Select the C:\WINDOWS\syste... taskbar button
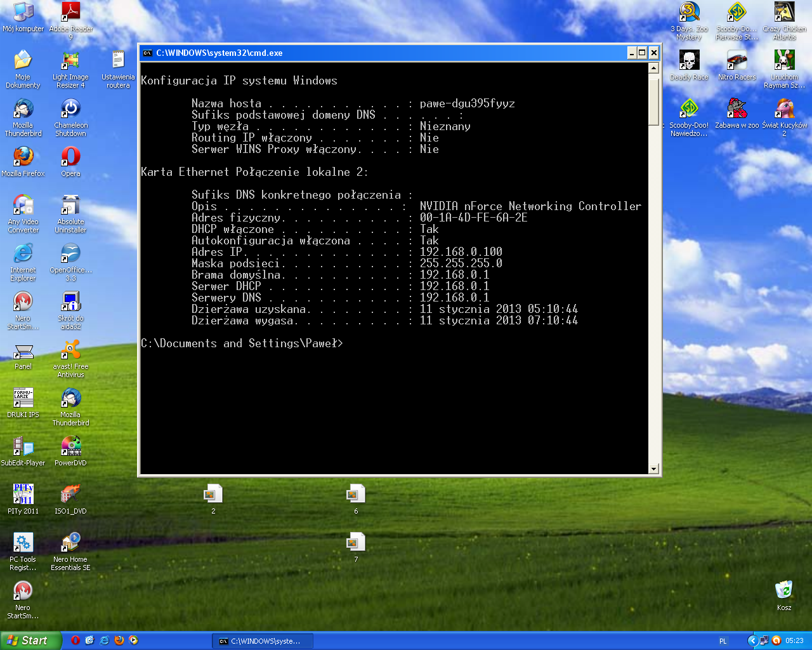This screenshot has width=812, height=650. (x=263, y=641)
